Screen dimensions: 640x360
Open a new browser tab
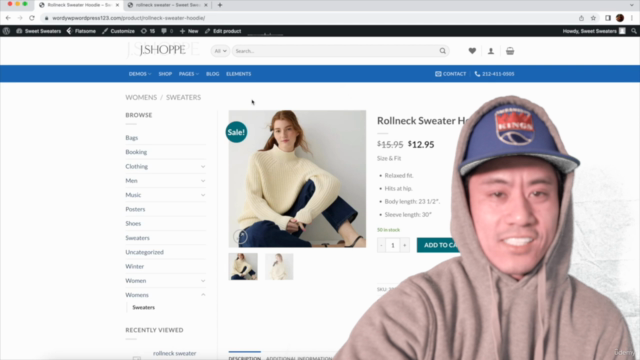click(220, 5)
